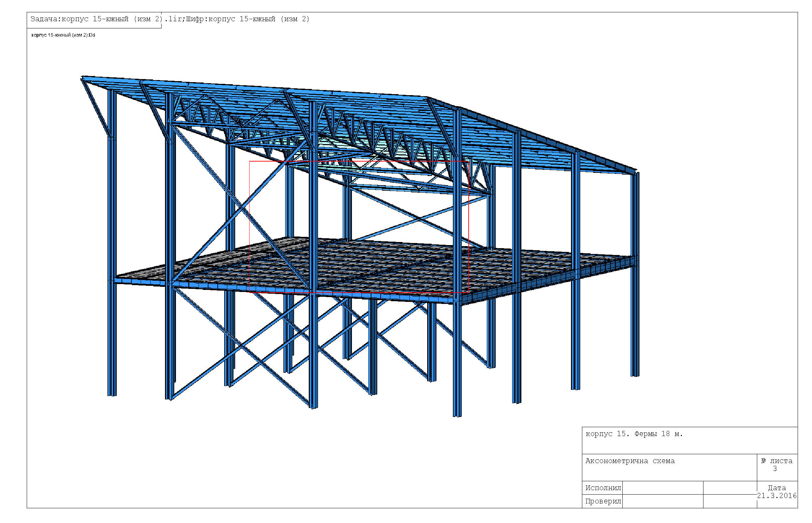Image resolution: width=812 pixels, height=523 pixels.
Task: Click the 'Проверил' label in the title block
Action: point(603,501)
